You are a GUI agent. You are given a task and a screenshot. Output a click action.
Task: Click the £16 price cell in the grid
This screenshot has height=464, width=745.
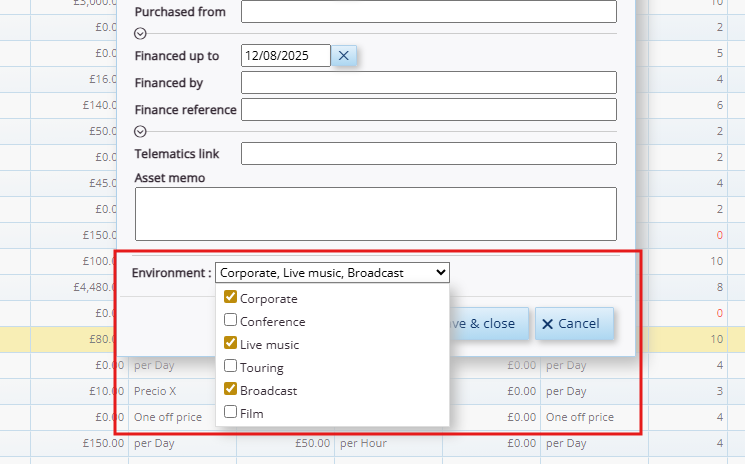pyautogui.click(x=74, y=79)
